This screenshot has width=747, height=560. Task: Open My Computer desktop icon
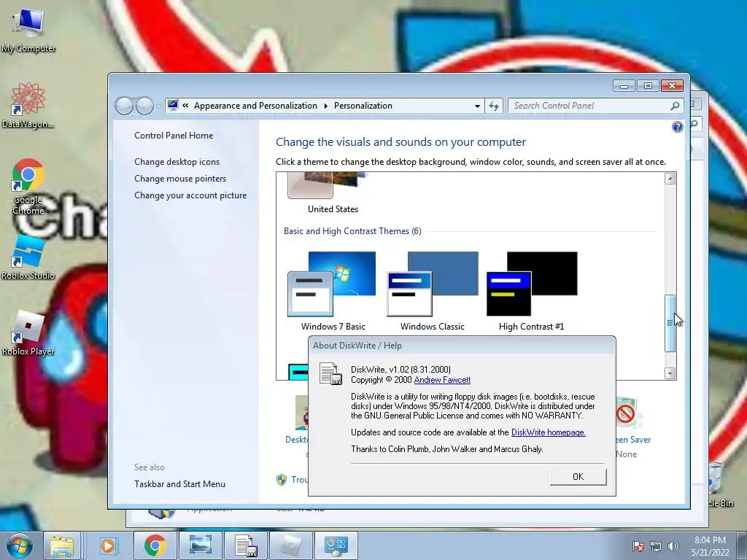pyautogui.click(x=28, y=31)
